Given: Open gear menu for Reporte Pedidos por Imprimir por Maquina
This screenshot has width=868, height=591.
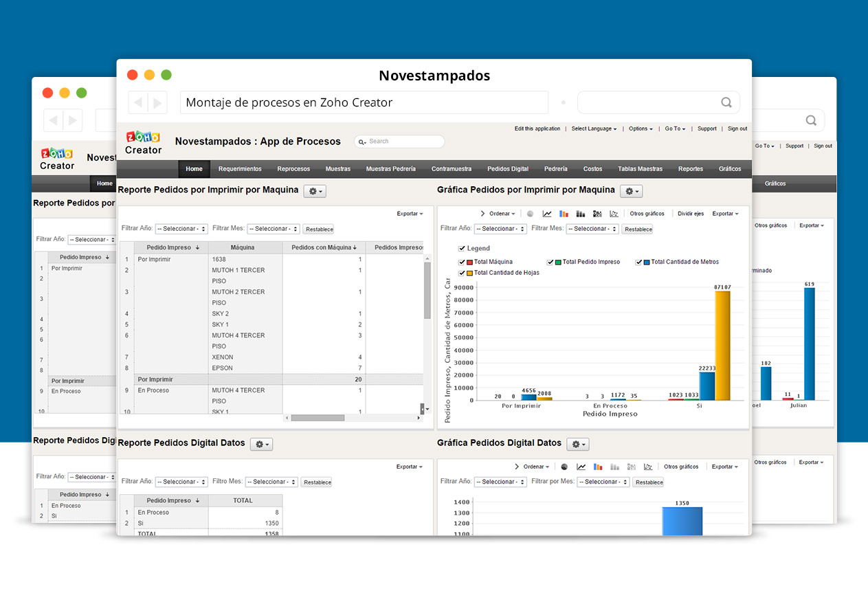Looking at the screenshot, I should 315,191.
